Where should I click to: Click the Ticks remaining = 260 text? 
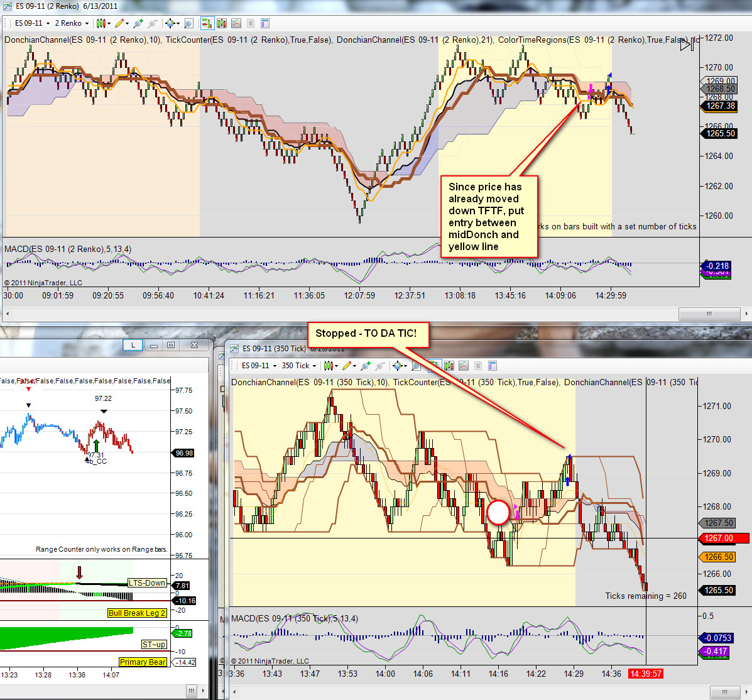coord(646,596)
